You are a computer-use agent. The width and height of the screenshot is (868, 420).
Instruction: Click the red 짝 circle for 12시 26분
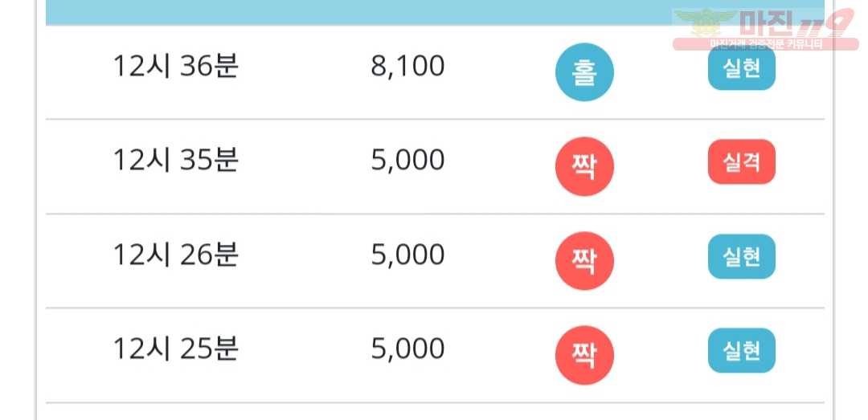coord(584,261)
